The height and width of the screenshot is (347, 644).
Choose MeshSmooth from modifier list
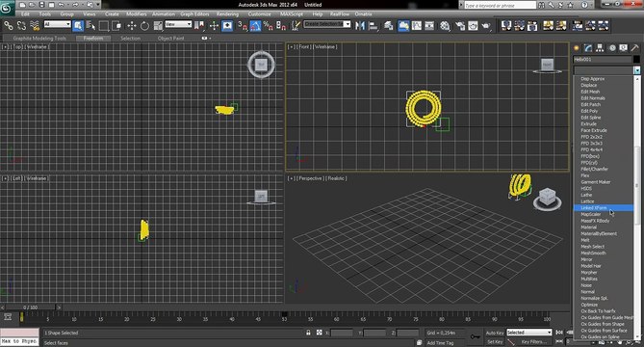[593, 253]
